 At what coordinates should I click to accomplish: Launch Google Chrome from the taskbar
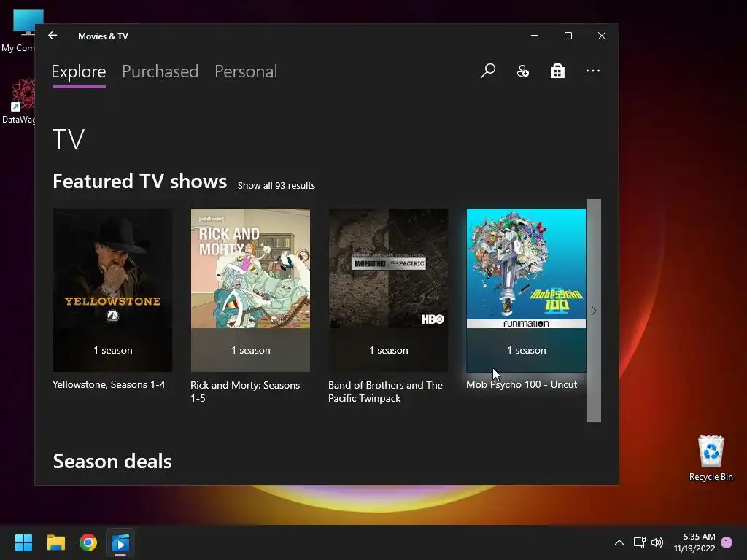click(x=88, y=542)
